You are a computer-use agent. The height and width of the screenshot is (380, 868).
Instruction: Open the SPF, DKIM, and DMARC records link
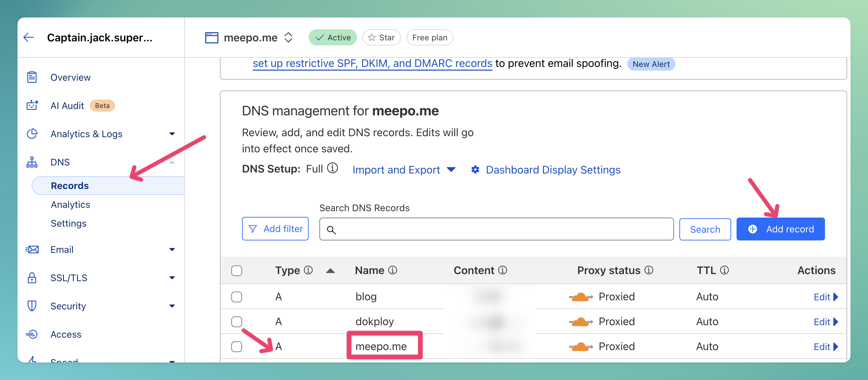(372, 64)
